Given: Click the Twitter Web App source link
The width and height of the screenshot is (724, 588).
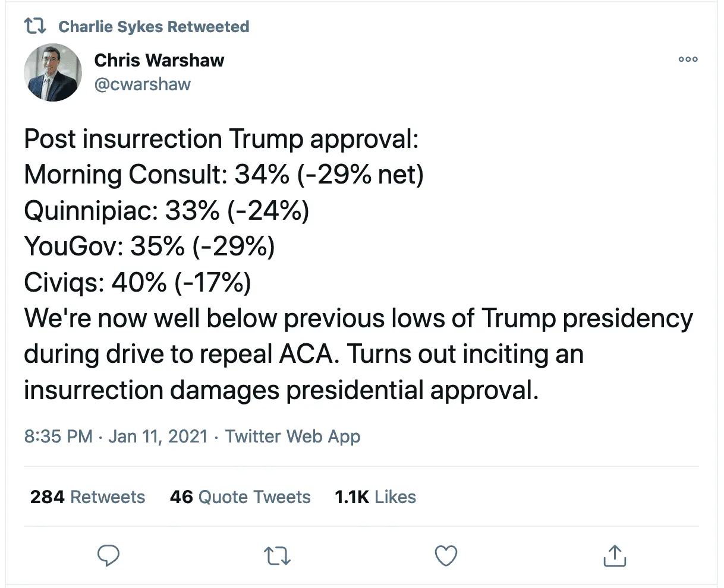Looking at the screenshot, I should point(292,437).
